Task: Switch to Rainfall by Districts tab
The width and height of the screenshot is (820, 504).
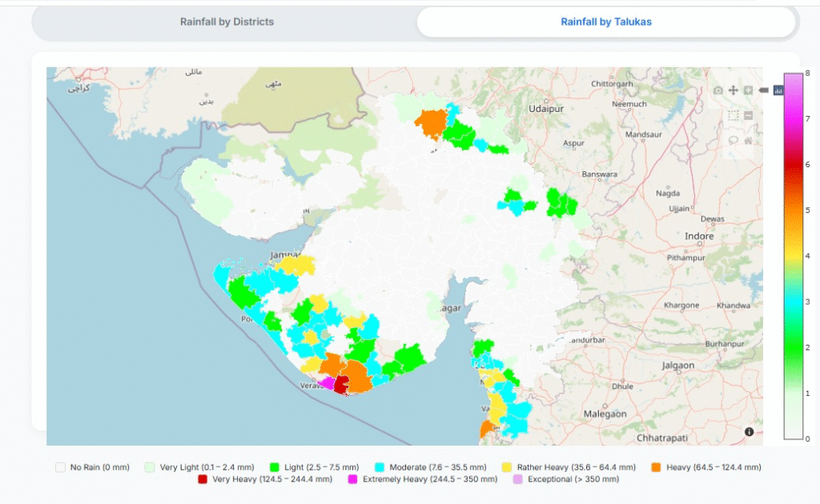Action: click(227, 22)
